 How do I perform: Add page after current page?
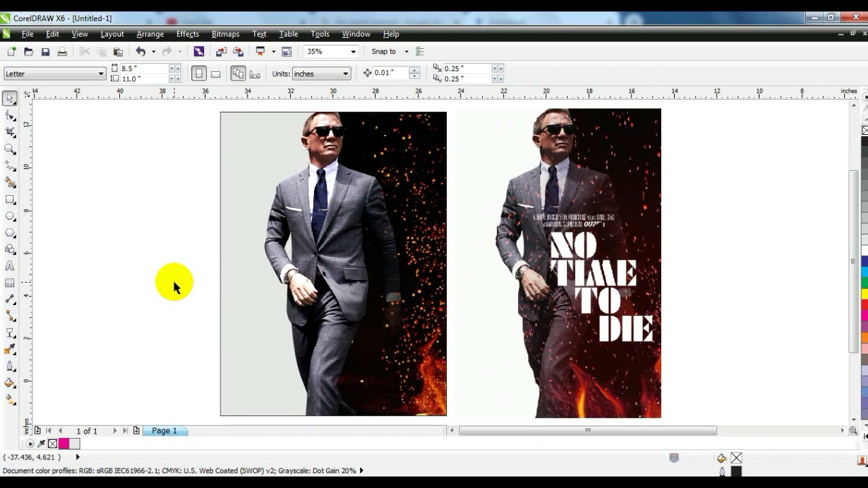pos(136,431)
